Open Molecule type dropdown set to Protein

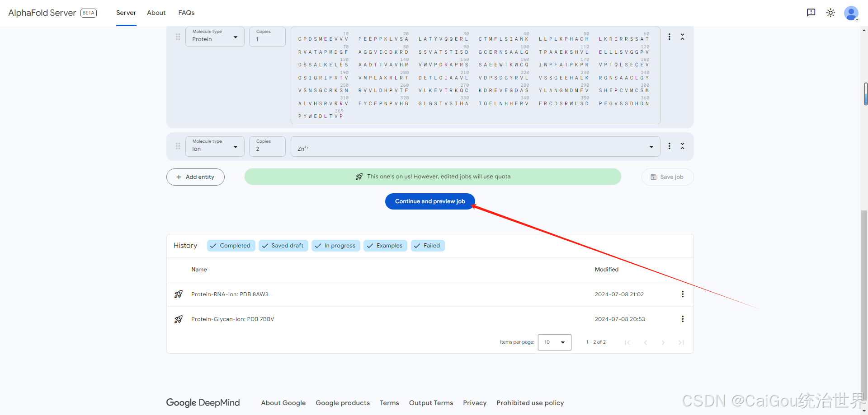215,37
